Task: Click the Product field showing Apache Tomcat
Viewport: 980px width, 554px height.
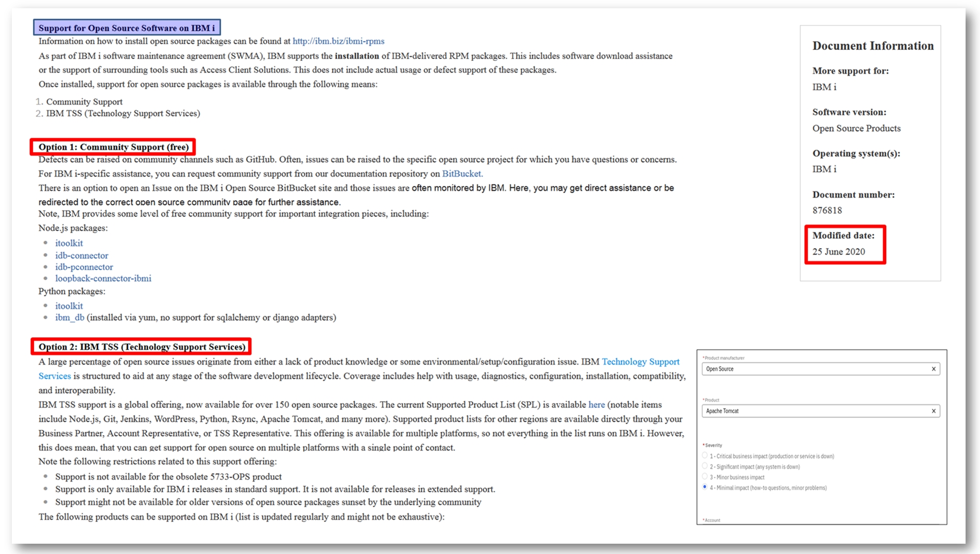Action: pyautogui.click(x=820, y=411)
